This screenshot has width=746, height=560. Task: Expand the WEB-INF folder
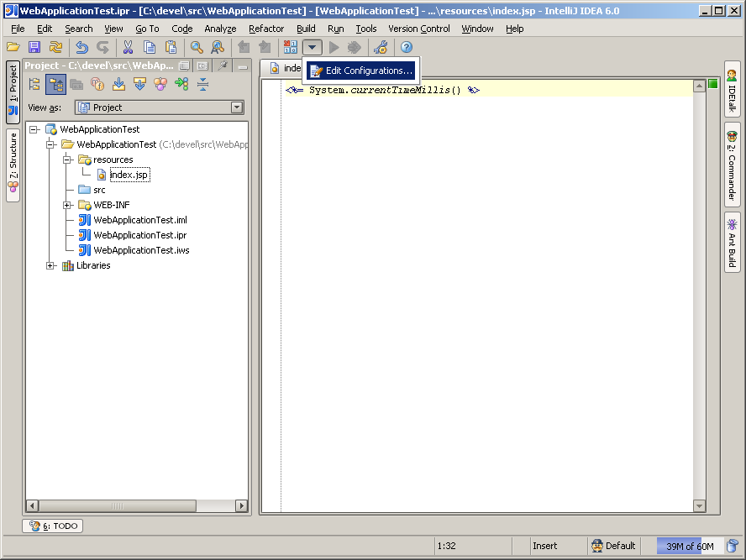tap(67, 205)
